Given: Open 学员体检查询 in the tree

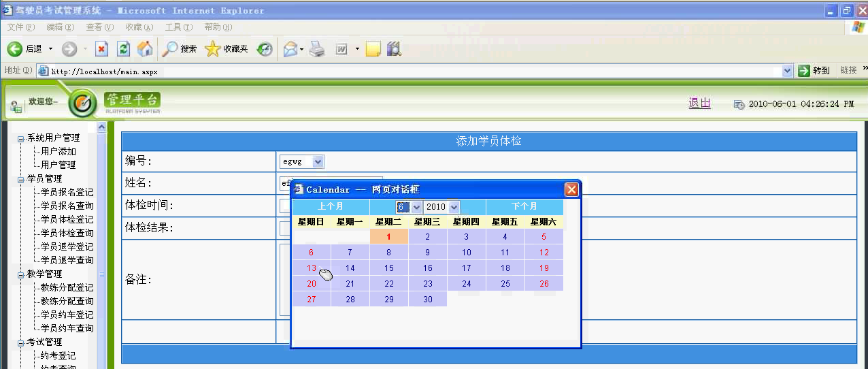Looking at the screenshot, I should (x=67, y=233).
